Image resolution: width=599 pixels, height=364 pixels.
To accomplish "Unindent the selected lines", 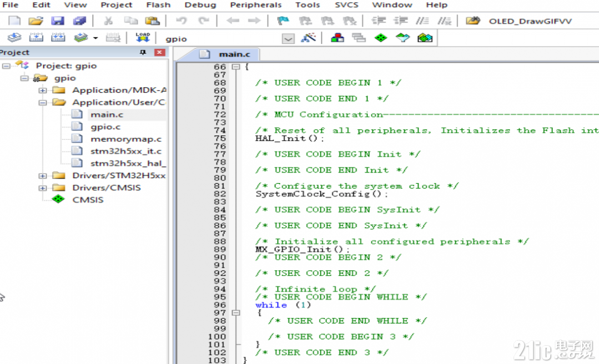I will tap(401, 21).
